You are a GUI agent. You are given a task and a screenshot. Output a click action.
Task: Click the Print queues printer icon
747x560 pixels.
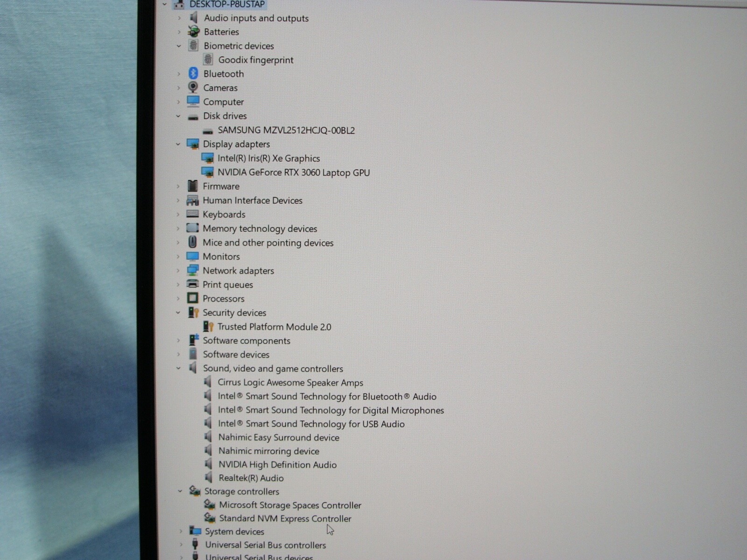click(x=193, y=284)
